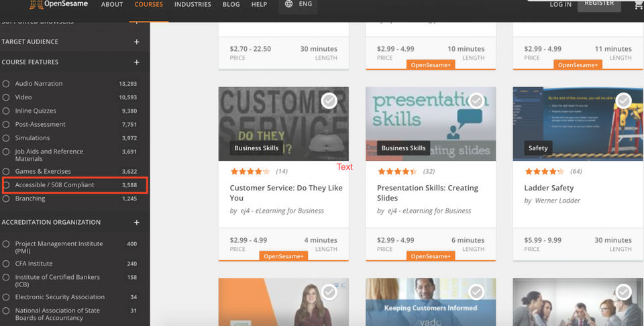Click the Safety tag on Ladder Safety
Image resolution: width=644 pixels, height=326 pixels.
(538, 148)
